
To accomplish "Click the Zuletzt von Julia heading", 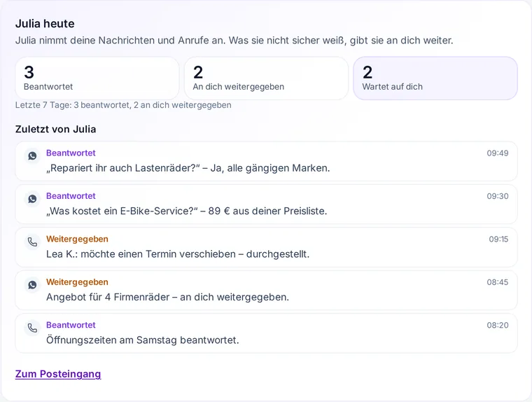I will pyautogui.click(x=55, y=130).
